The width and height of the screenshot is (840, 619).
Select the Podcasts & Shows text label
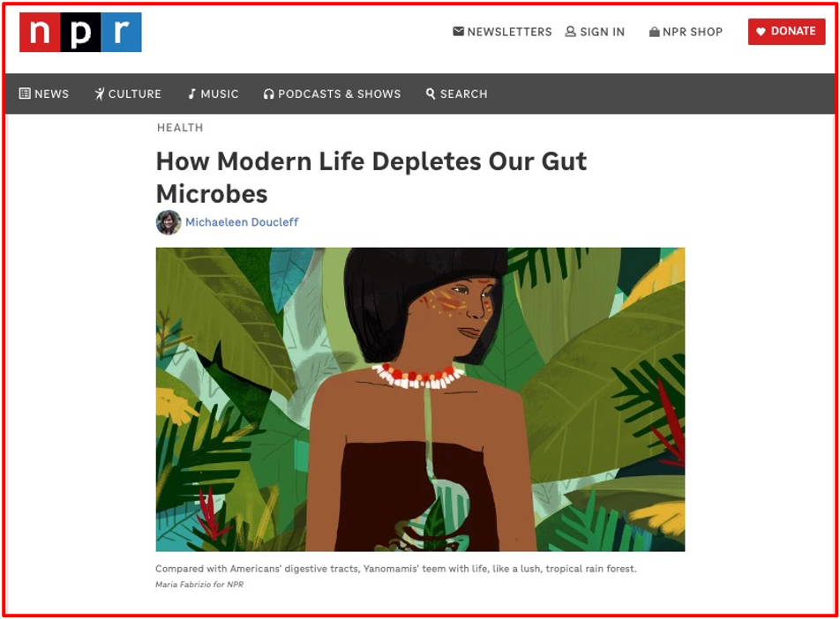point(339,94)
